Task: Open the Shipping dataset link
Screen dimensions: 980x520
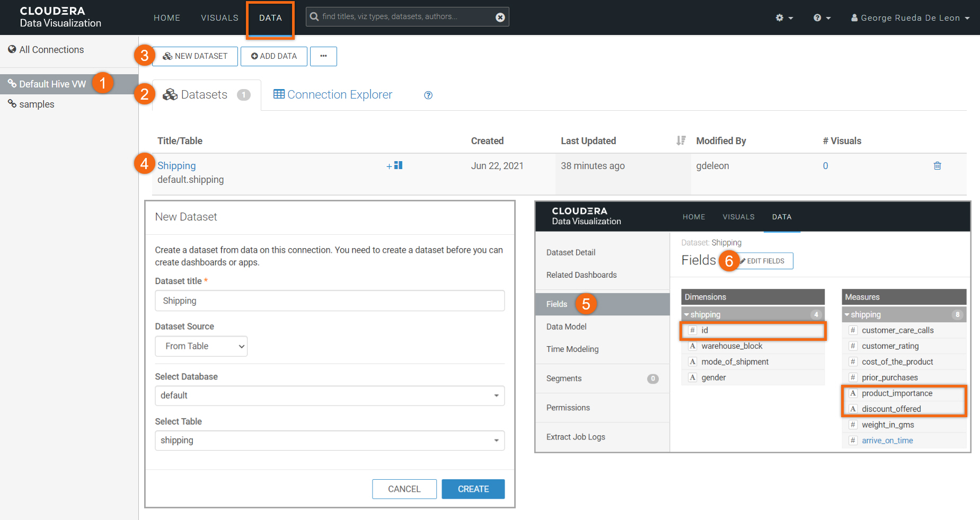Action: click(x=176, y=166)
